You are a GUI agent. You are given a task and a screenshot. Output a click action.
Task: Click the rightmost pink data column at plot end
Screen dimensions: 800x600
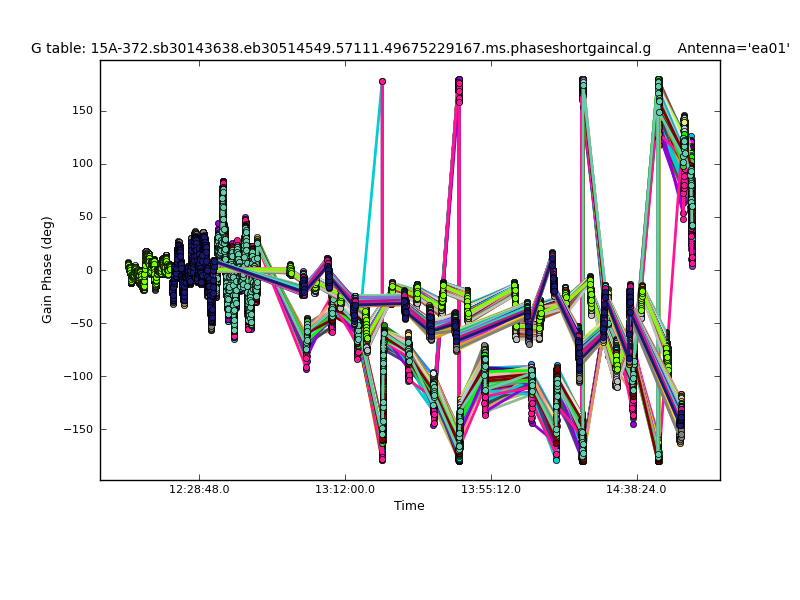point(691,200)
